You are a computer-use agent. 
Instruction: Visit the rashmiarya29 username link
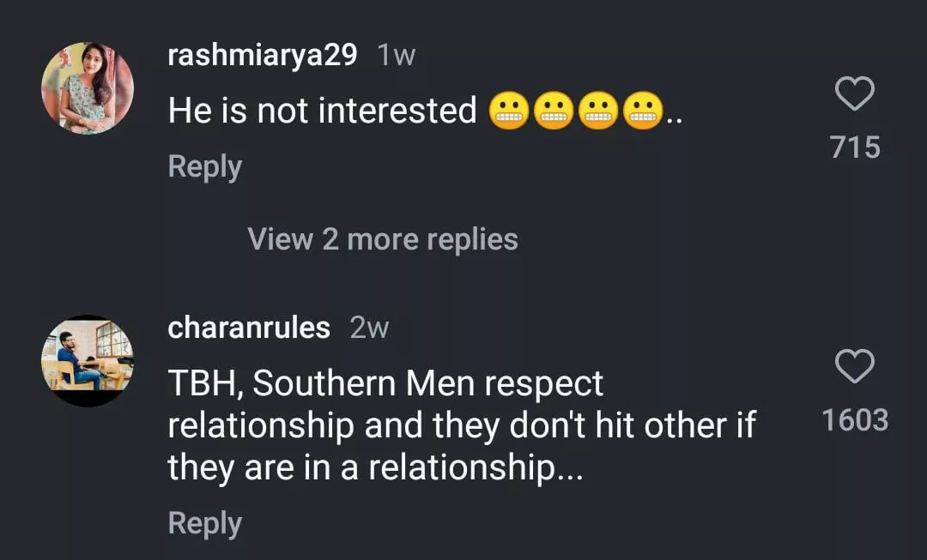coord(262,56)
